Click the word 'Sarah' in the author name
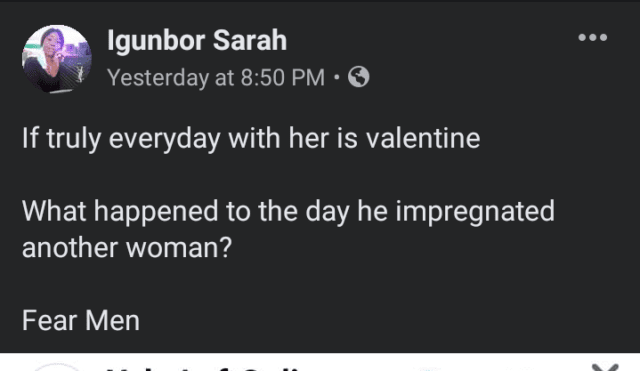 click(250, 40)
